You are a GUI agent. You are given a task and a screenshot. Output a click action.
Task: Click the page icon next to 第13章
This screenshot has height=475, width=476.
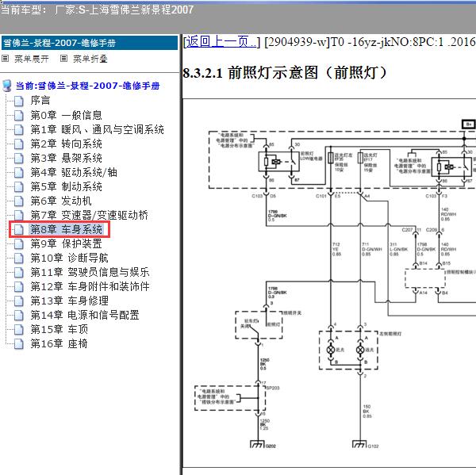19,301
